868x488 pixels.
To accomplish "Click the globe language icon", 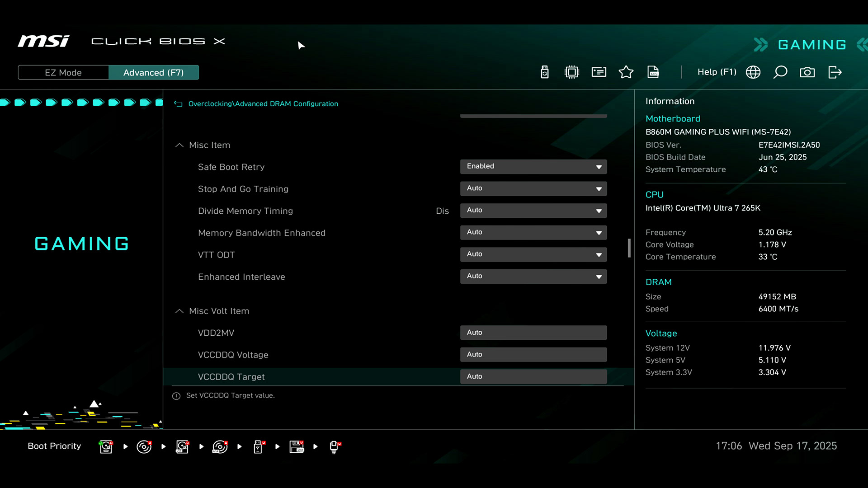I will (x=753, y=72).
